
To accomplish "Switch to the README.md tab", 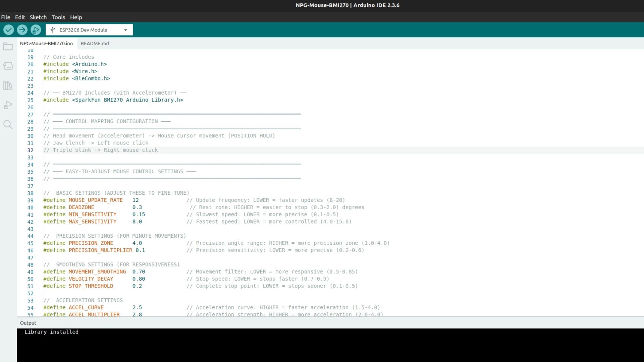I will [95, 44].
